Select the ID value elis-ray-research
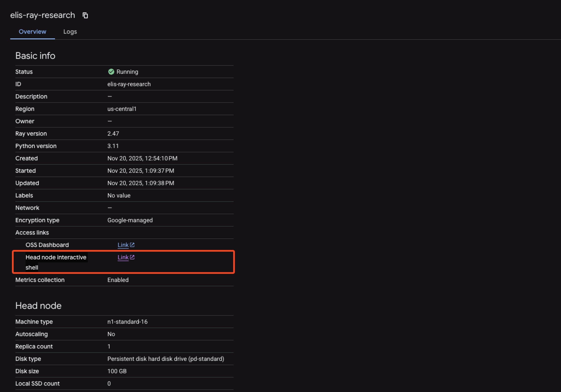 (x=129, y=84)
